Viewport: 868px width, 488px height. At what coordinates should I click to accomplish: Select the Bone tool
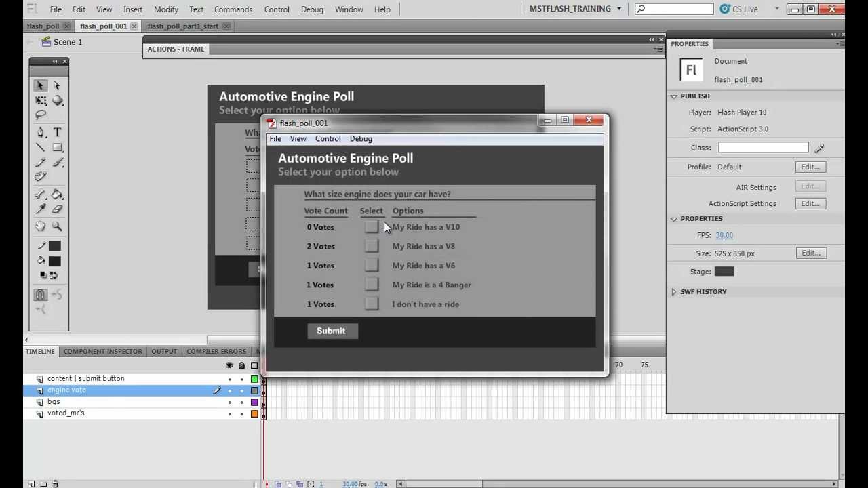point(41,195)
